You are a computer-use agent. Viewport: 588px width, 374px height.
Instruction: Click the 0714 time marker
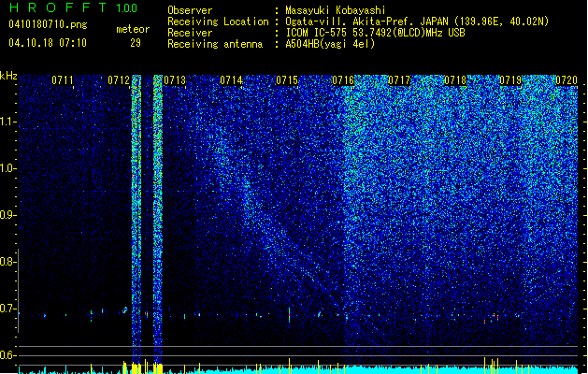click(x=231, y=80)
